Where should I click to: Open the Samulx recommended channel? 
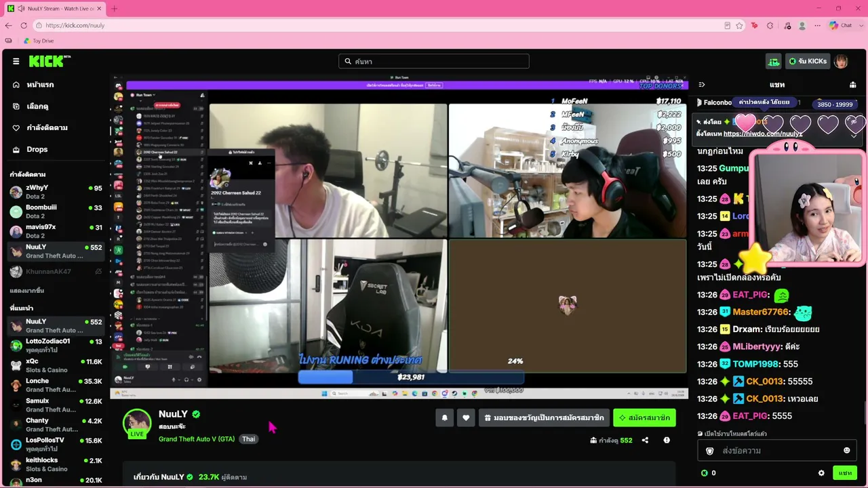pyautogui.click(x=56, y=405)
